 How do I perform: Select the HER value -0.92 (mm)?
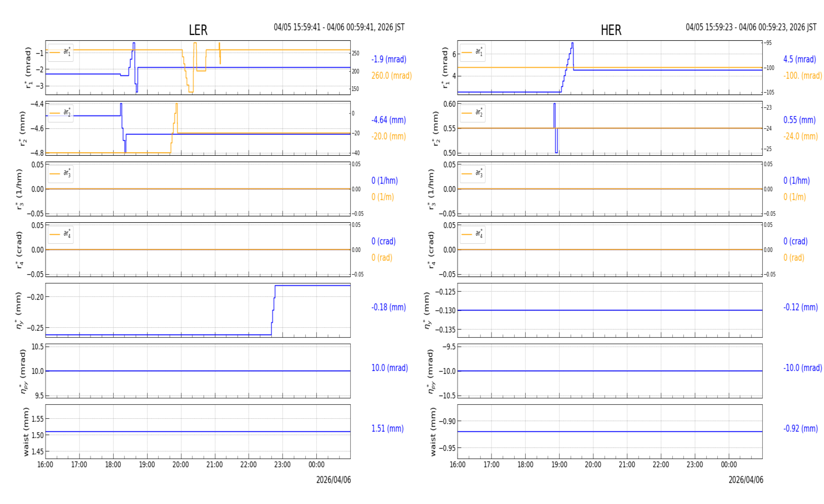801,429
